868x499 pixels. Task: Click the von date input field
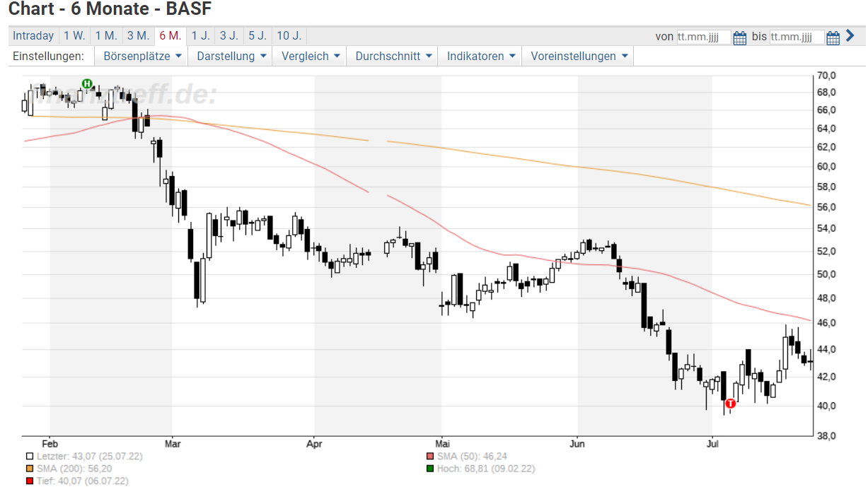[704, 37]
